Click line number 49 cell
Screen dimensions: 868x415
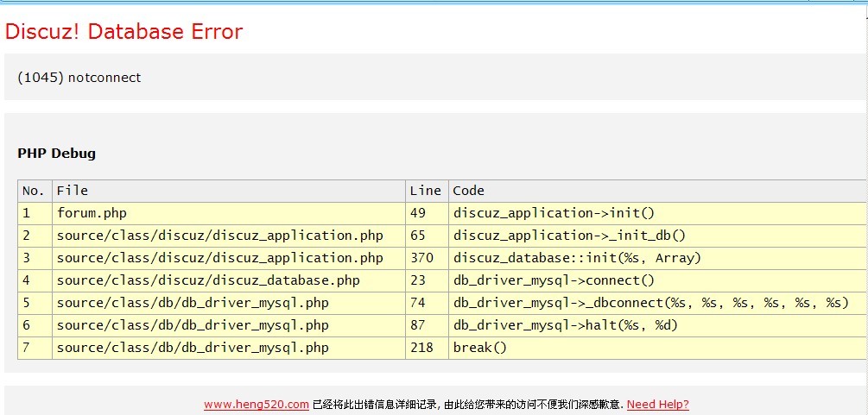click(427, 214)
